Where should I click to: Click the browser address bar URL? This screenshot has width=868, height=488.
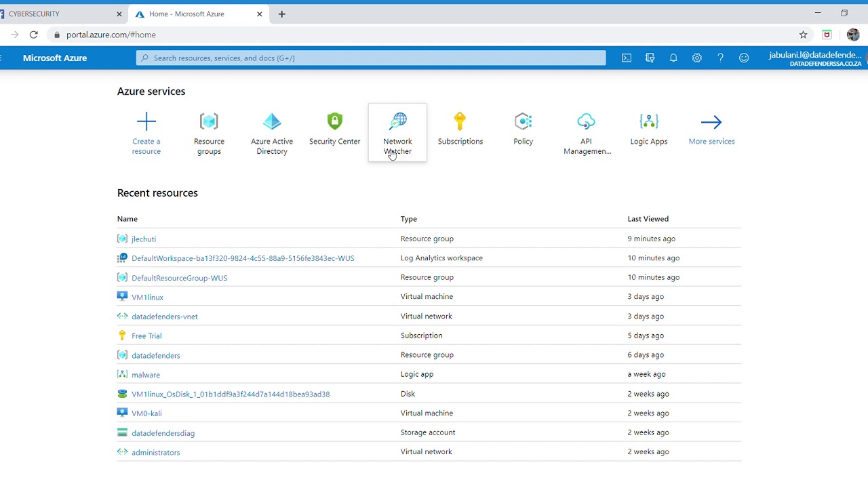[x=111, y=35]
